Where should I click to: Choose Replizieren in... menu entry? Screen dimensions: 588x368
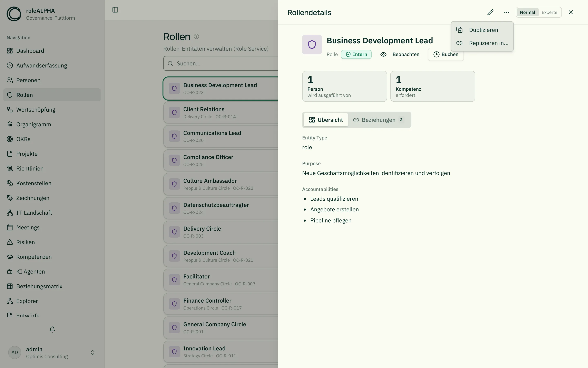[x=482, y=43]
